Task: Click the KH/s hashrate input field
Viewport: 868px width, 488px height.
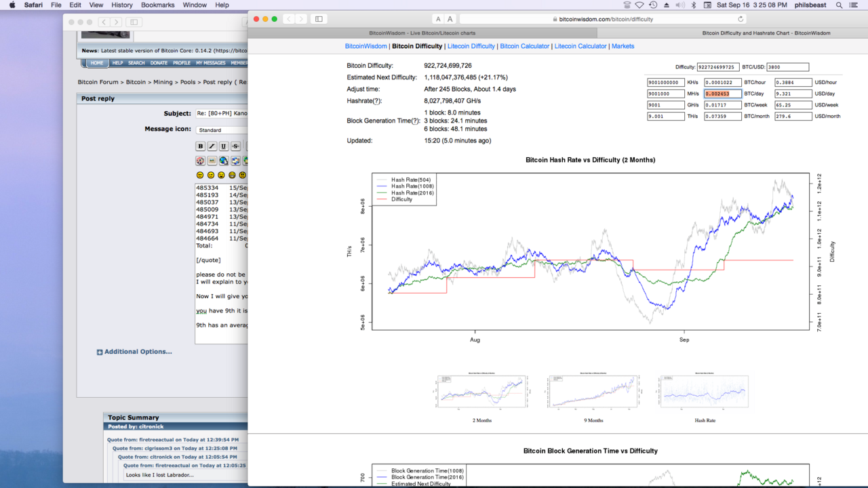Action: [x=665, y=83]
